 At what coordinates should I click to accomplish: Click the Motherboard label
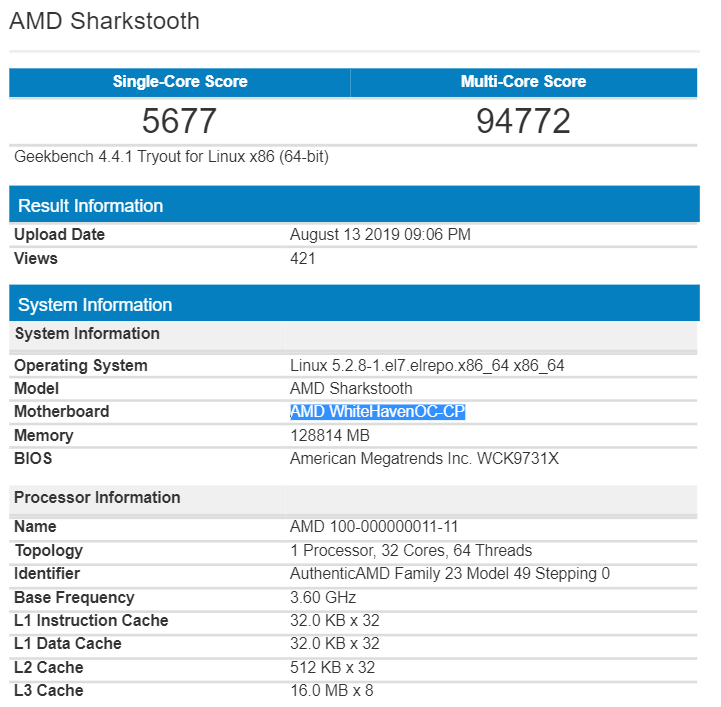[62, 411]
